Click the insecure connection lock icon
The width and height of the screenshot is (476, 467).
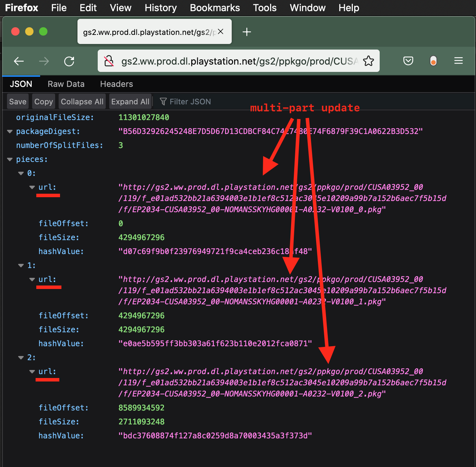[x=109, y=61]
